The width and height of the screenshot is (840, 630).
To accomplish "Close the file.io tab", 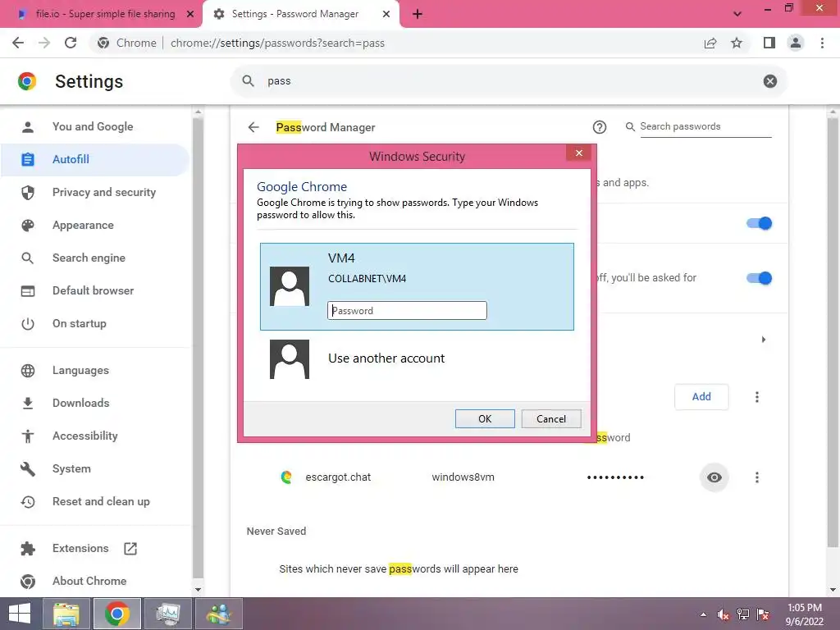I will (190, 14).
